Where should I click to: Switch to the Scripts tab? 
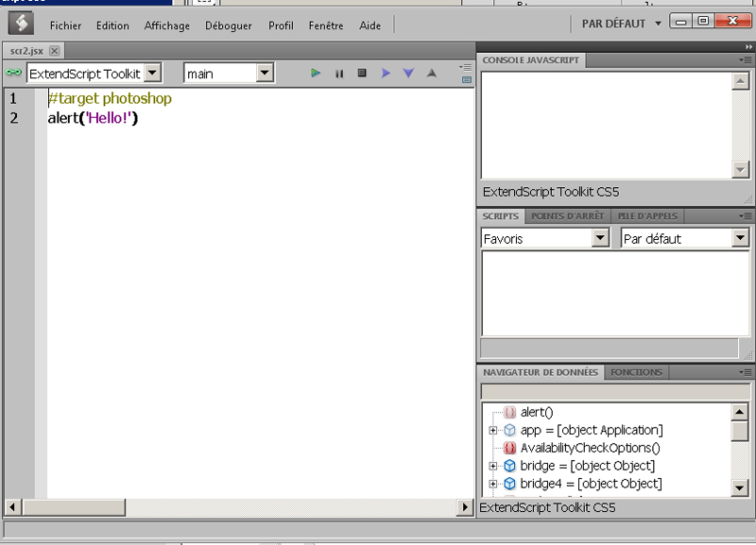[501, 216]
